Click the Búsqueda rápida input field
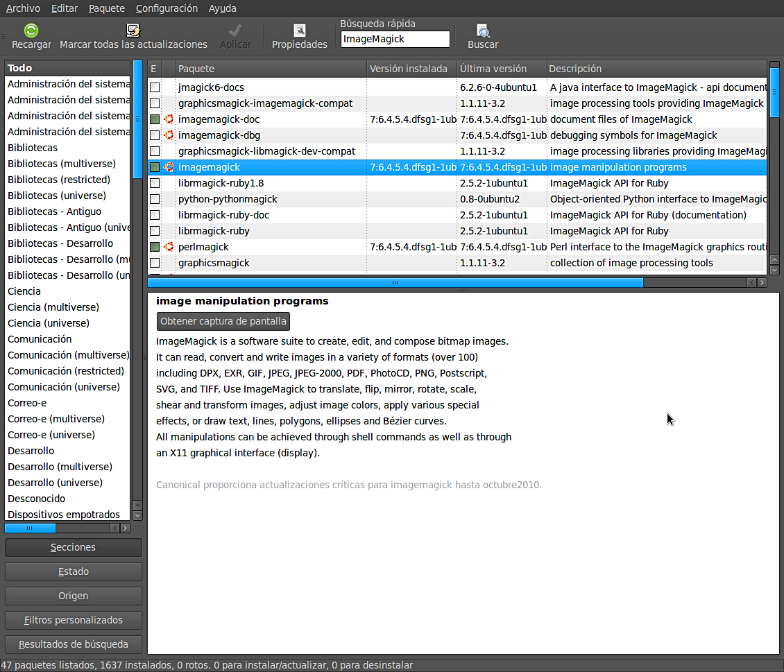The width and height of the screenshot is (784, 672). (395, 39)
